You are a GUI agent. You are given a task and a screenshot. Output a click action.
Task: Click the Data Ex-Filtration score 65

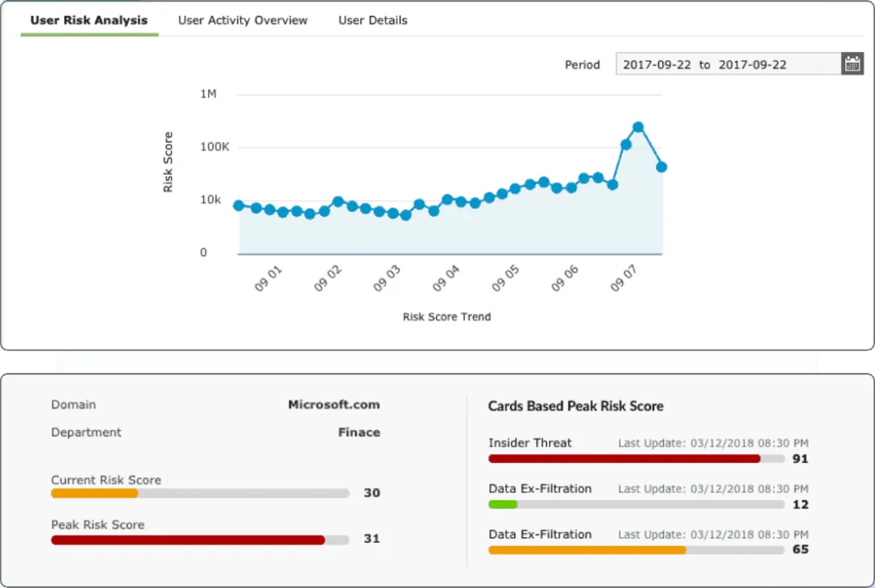[800, 549]
